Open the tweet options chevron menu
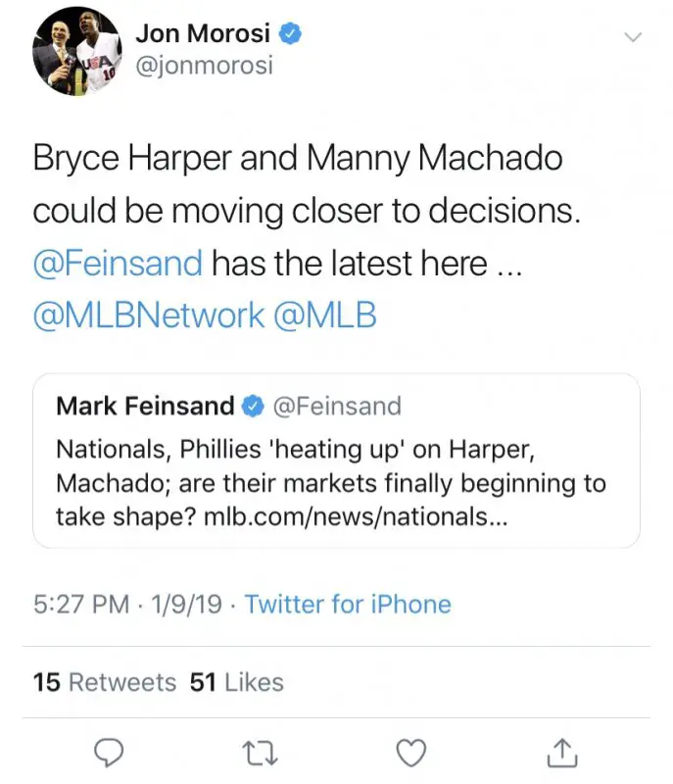 point(634,37)
